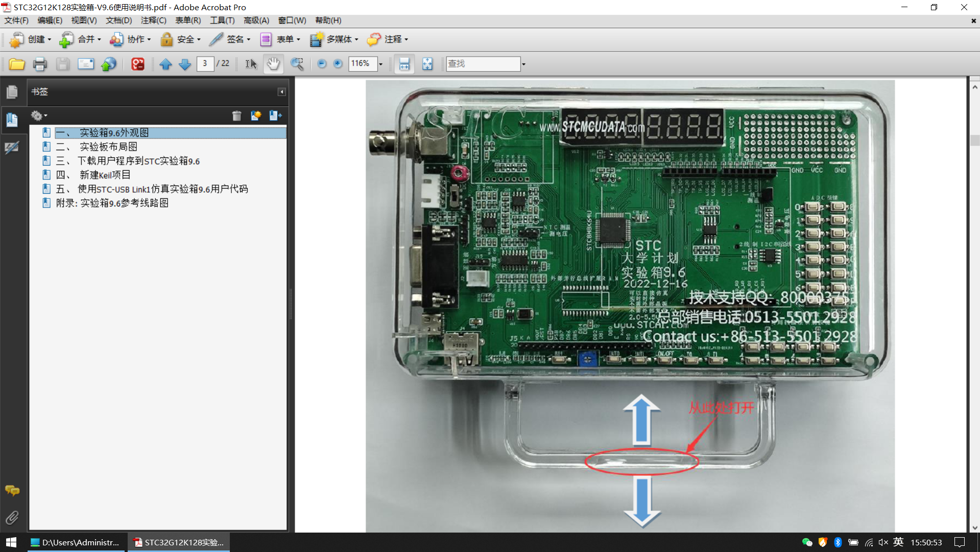Activate the Hand tool
The width and height of the screenshot is (980, 552).
(x=274, y=64)
